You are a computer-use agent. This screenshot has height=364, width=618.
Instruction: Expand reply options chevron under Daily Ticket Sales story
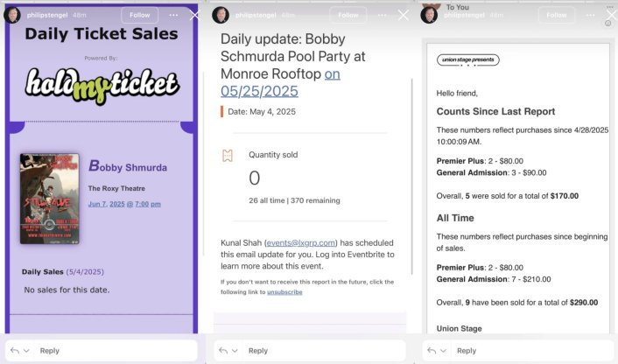[27, 350]
